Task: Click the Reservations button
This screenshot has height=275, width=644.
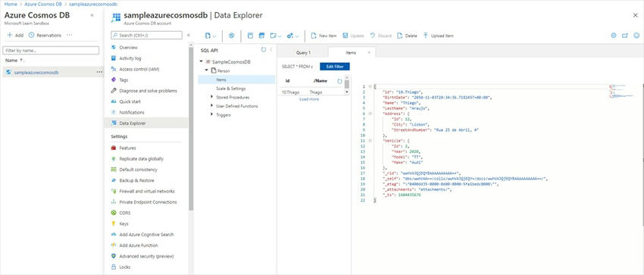Action: [45, 36]
